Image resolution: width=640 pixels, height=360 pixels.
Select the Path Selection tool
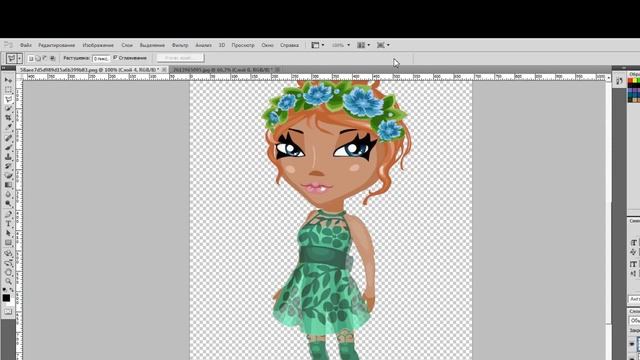pos(8,233)
